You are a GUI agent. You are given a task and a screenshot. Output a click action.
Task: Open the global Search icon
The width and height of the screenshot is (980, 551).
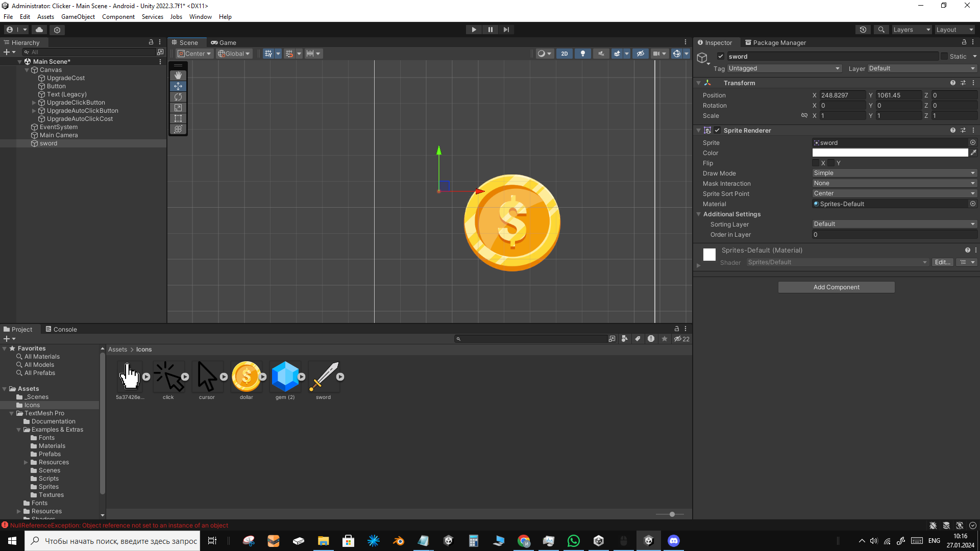coord(881,30)
